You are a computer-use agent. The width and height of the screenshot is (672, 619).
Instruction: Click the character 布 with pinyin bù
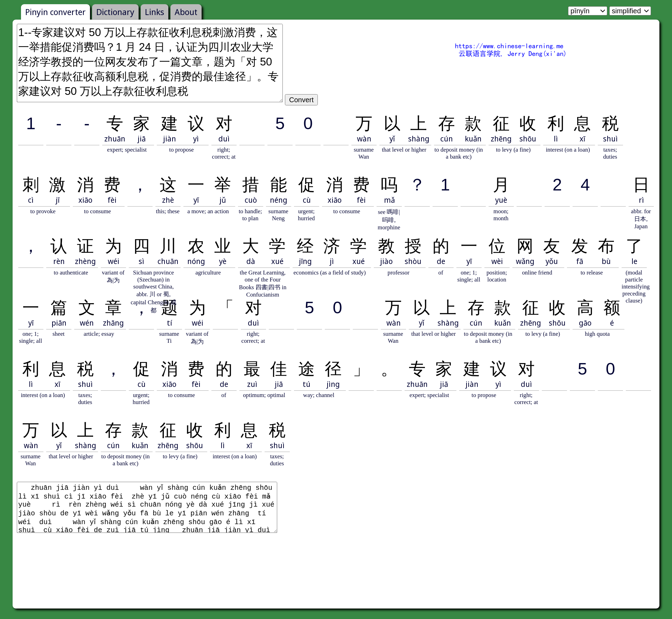(x=606, y=246)
